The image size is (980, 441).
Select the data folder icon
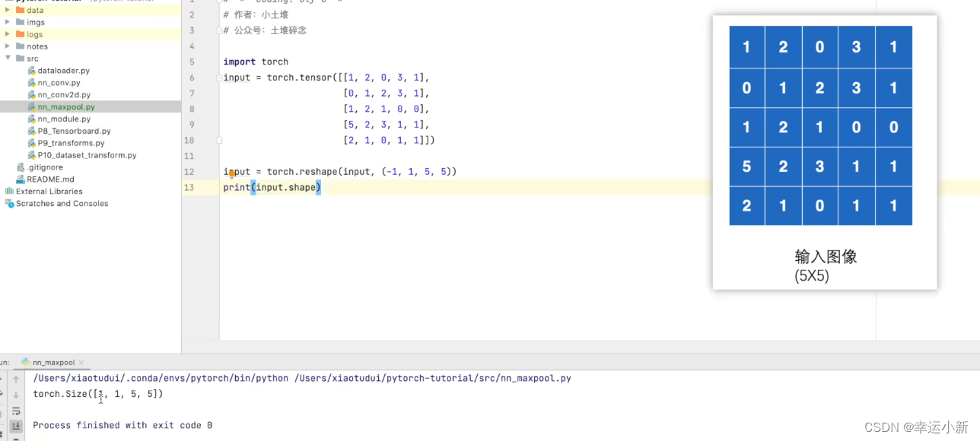pyautogui.click(x=19, y=10)
